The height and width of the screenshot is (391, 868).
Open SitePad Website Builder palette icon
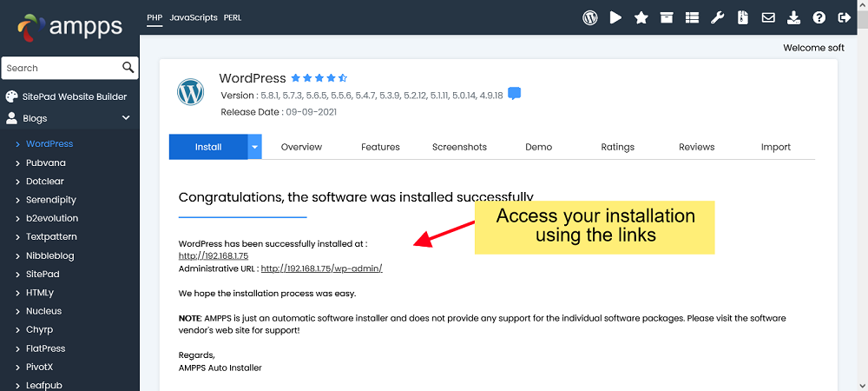[x=11, y=97]
